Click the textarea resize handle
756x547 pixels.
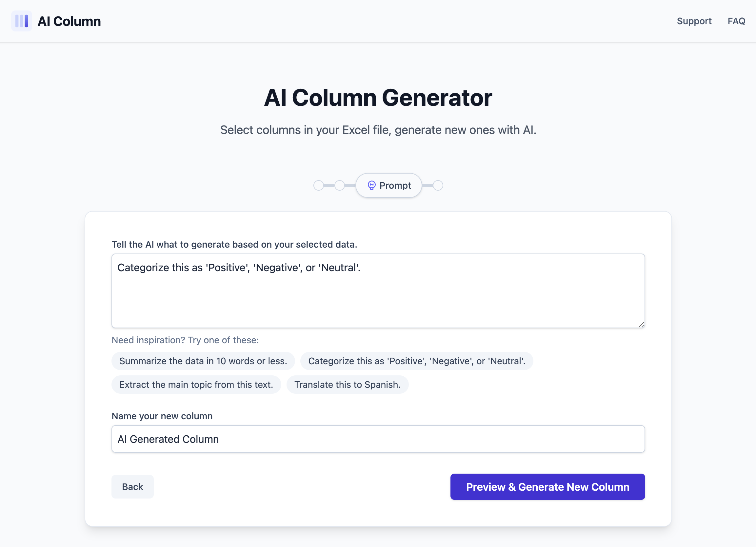[641, 324]
